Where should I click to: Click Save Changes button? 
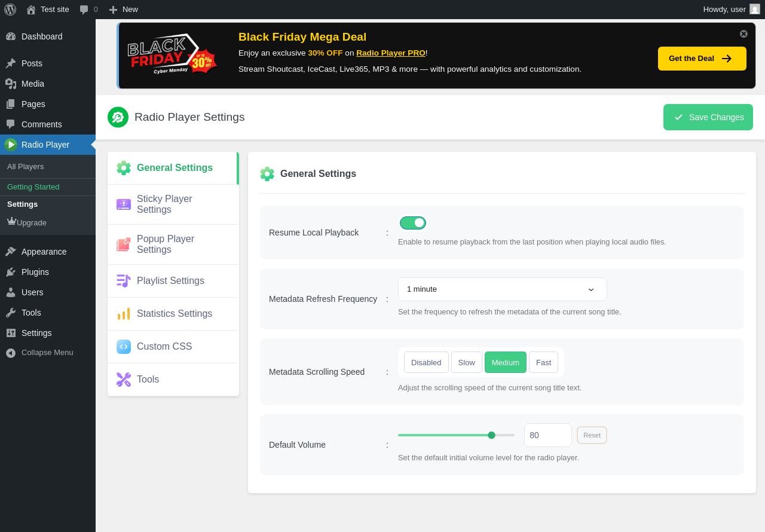pos(708,117)
